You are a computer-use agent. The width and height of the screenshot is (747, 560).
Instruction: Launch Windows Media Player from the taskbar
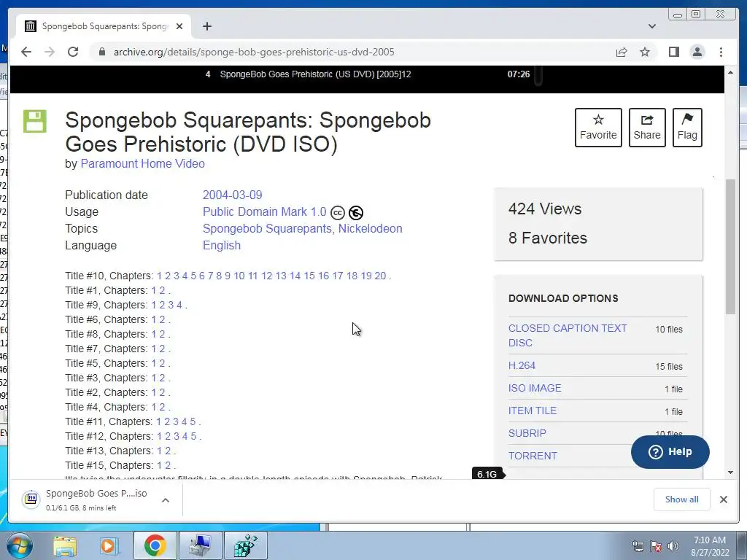click(x=109, y=545)
